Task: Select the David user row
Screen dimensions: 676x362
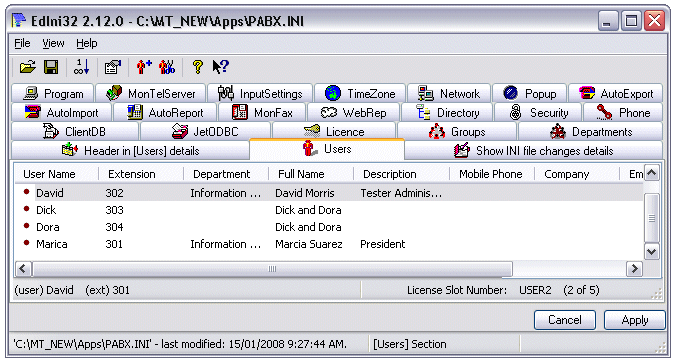Action: point(329,193)
